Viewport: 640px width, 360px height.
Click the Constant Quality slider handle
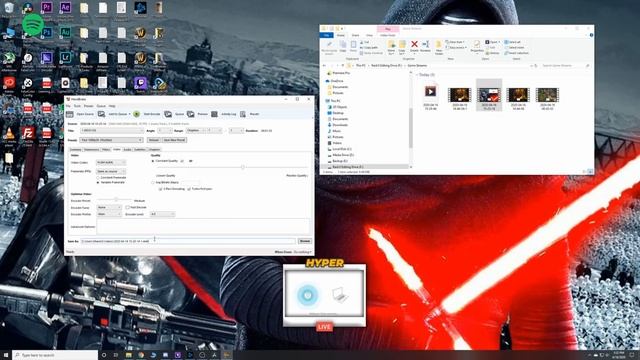coord(243,167)
